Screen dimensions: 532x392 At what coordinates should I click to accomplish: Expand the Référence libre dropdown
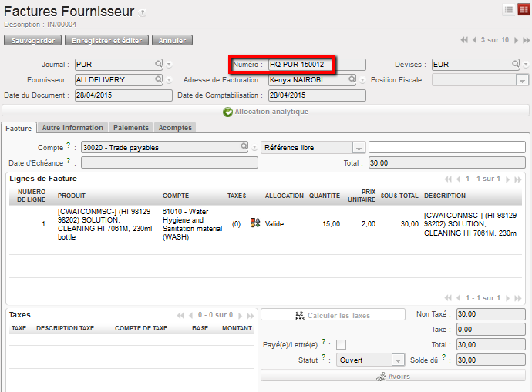[x=359, y=147]
